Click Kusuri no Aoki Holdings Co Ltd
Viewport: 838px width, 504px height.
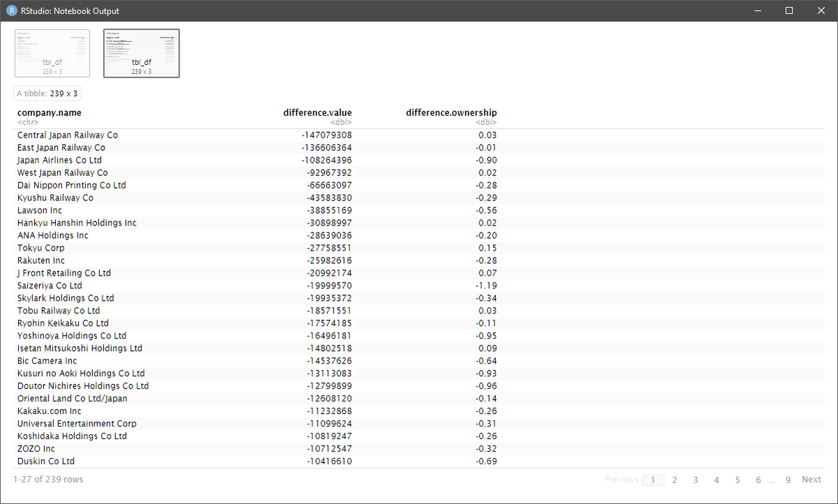tap(81, 373)
